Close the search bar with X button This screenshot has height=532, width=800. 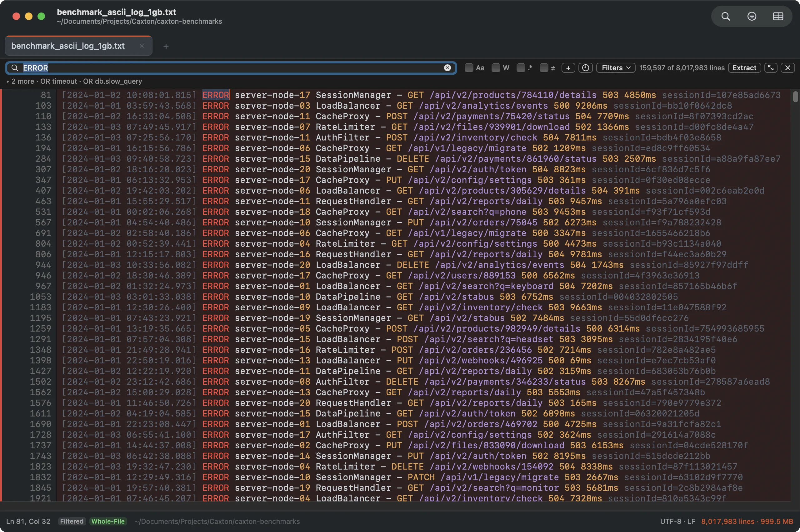coord(788,68)
